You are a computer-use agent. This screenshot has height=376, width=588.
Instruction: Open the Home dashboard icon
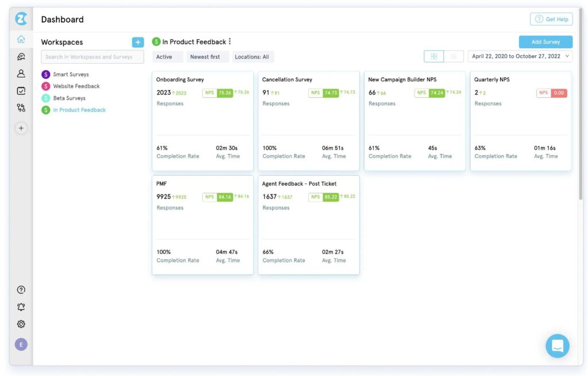pos(21,38)
